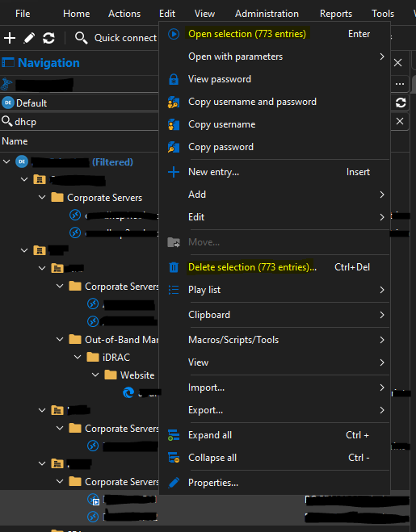
Task: Clear the dhcp search with the X
Action: (400, 121)
